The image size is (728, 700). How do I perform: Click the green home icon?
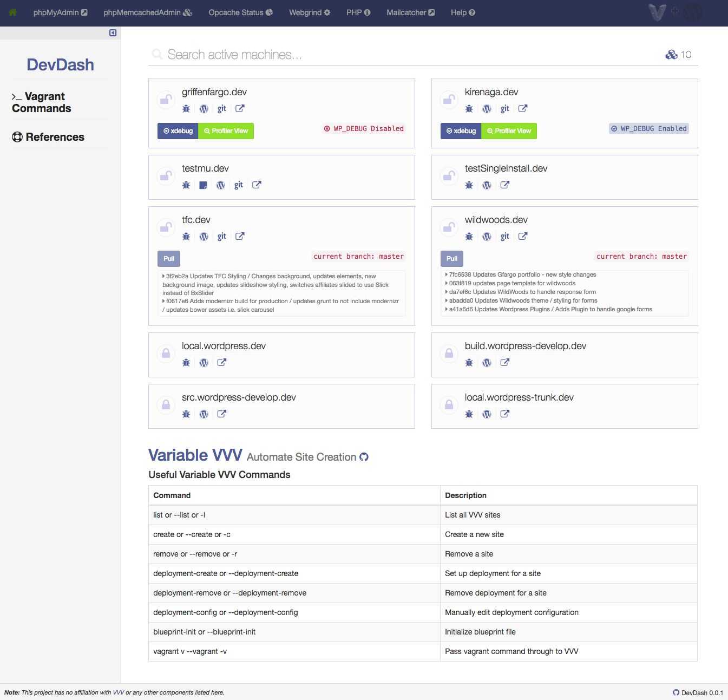point(13,12)
